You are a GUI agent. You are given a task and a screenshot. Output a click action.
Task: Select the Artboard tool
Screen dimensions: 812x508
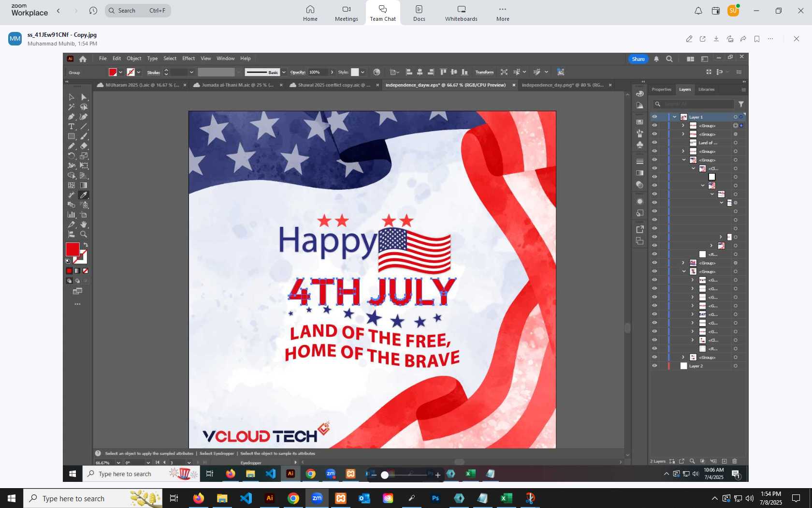(x=84, y=215)
